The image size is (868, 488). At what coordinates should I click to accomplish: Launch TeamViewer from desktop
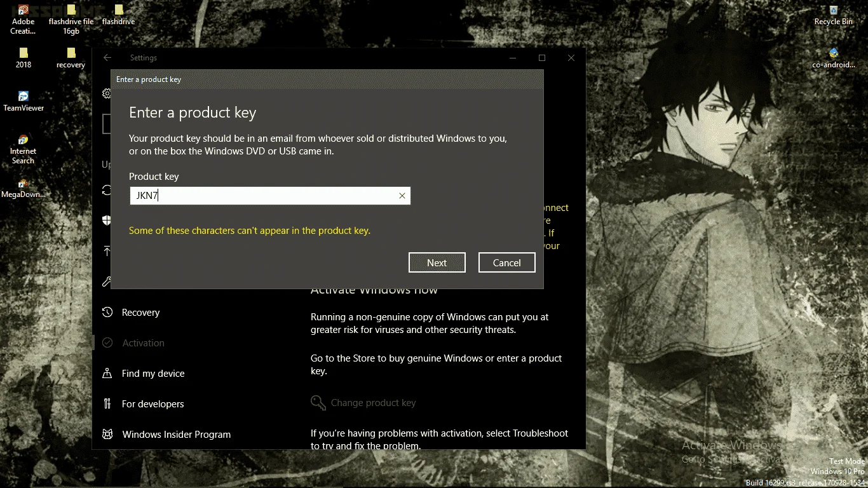[x=24, y=101]
